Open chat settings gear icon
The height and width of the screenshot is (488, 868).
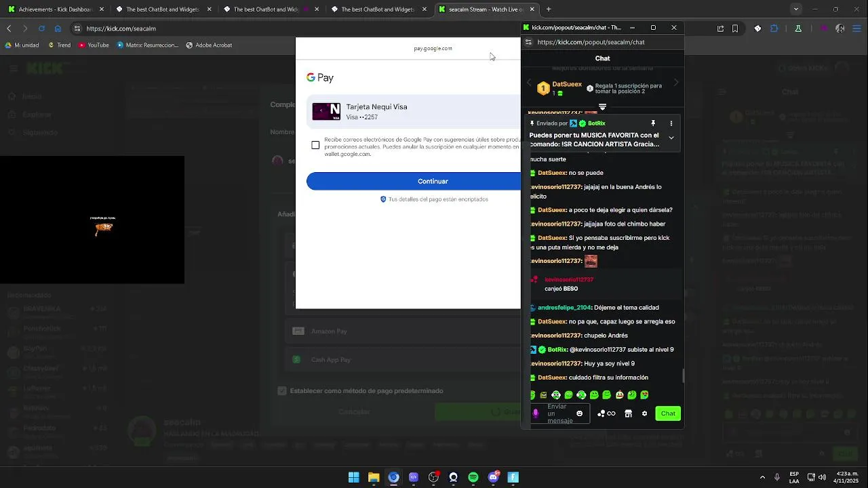644,413
